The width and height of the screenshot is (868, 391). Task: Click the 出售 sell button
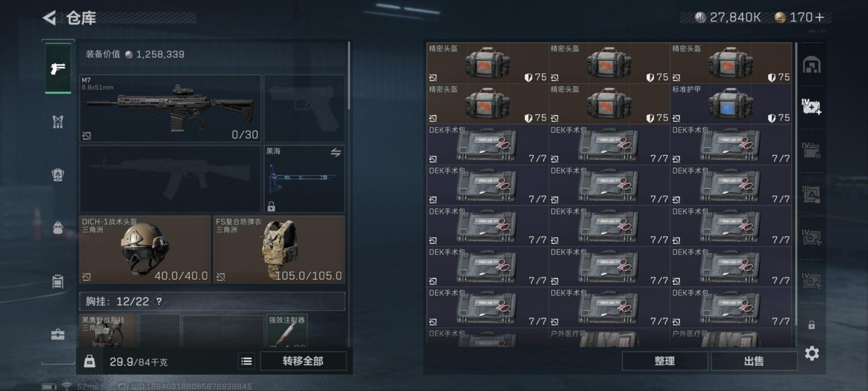tap(754, 361)
